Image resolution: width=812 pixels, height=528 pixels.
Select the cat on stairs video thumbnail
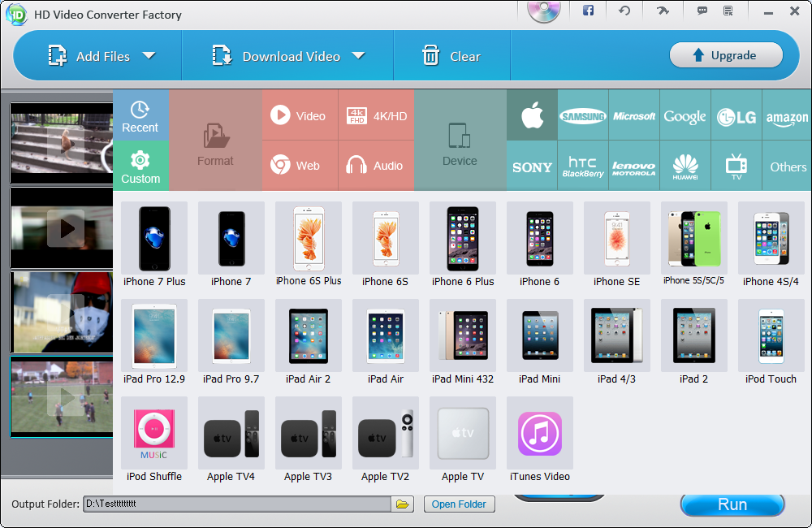pos(62,143)
